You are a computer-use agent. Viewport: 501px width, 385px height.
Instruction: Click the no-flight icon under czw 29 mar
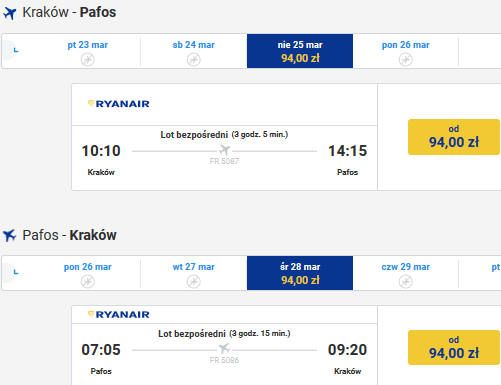click(406, 282)
